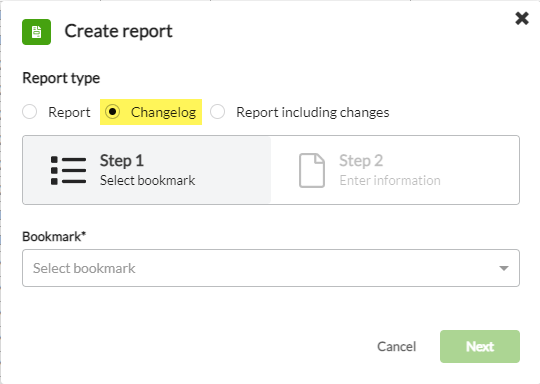Expand the bookmark list using the arrow
The width and height of the screenshot is (540, 384).
coord(504,268)
